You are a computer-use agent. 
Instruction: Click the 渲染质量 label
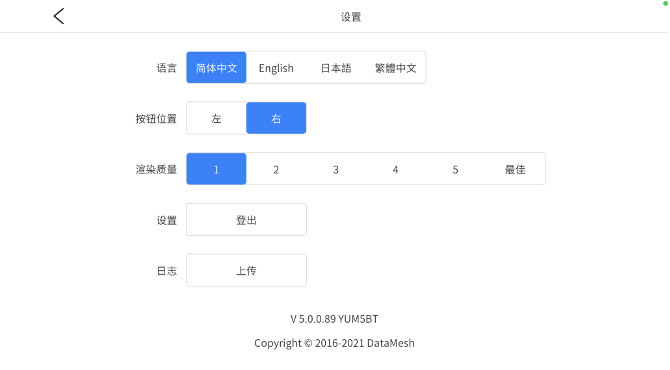(x=156, y=169)
